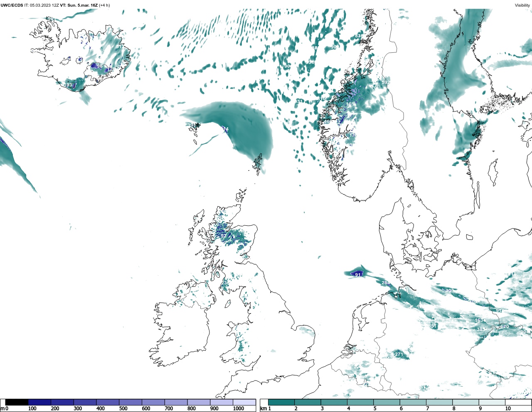Screen dimensions: 532x412
Task: Click the 'VT: Sun. 5.mar. 16Z' valid time text
Action: tap(79, 5)
